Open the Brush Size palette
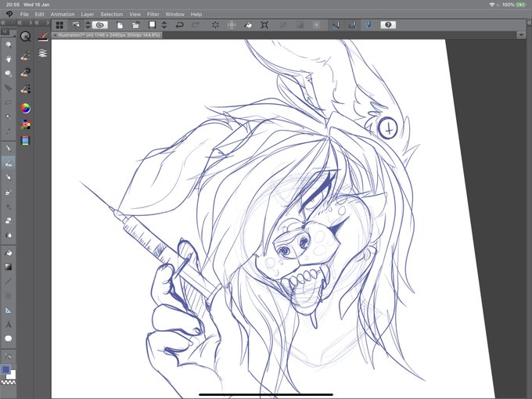 click(x=26, y=89)
